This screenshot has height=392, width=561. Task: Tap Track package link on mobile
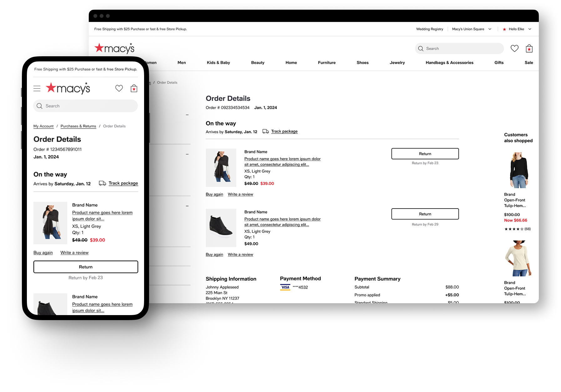point(123,183)
